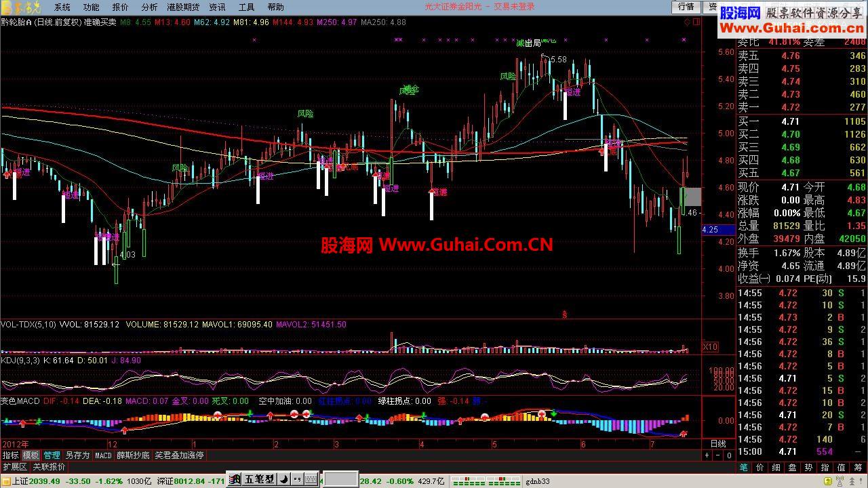This screenshot has height=488, width=868.
Task: Switch to 势 trend tab
Action: point(809,467)
